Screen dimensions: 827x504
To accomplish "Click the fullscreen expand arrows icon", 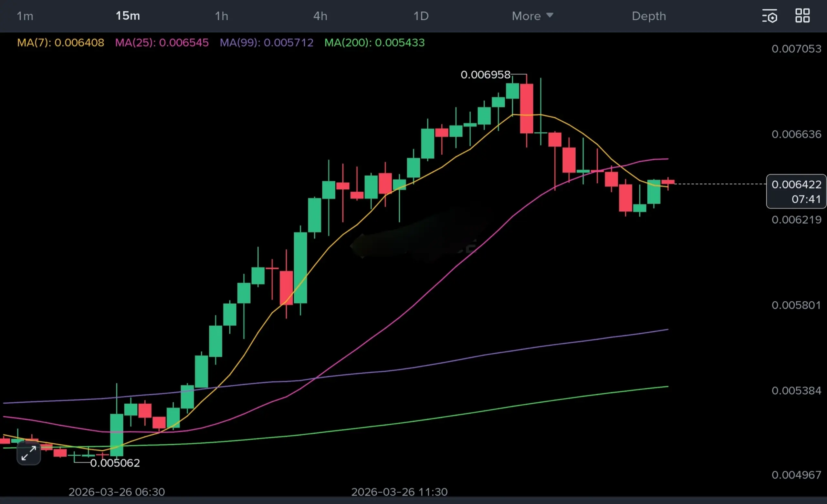I will (28, 453).
